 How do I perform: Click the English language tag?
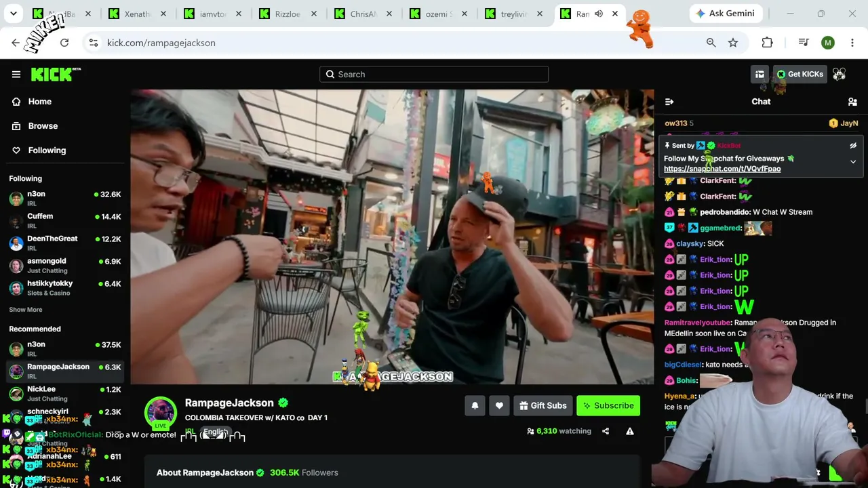(215, 432)
